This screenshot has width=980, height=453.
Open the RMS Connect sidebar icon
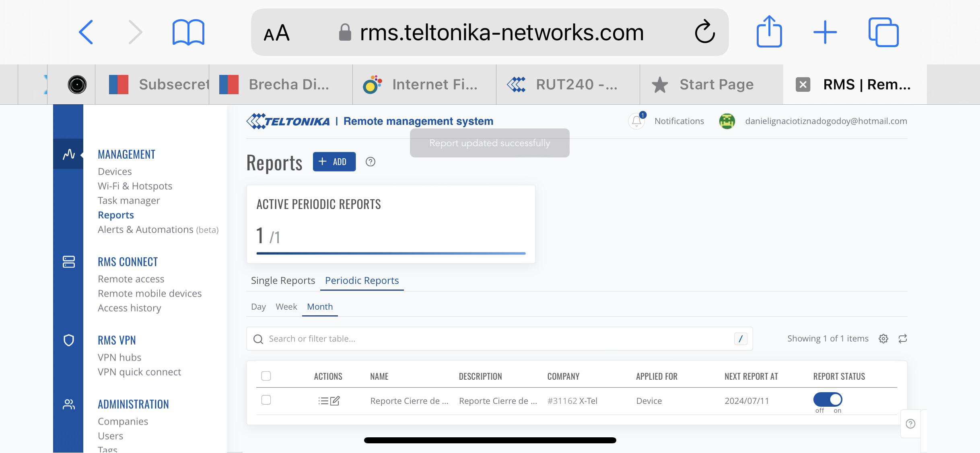69,262
